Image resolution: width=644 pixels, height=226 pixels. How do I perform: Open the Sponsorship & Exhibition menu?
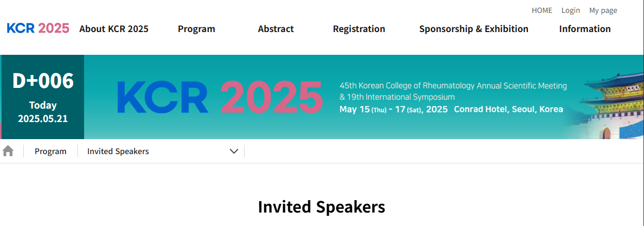(x=474, y=29)
